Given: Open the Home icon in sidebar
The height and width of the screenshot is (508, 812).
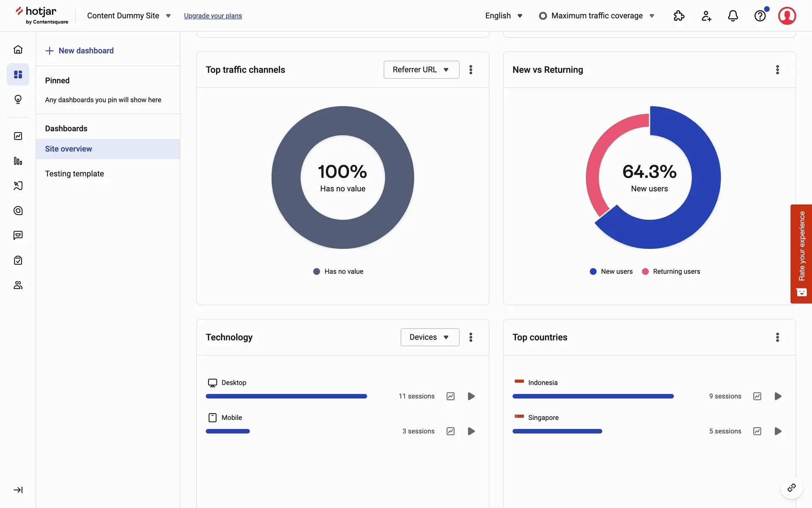Looking at the screenshot, I should tap(18, 50).
